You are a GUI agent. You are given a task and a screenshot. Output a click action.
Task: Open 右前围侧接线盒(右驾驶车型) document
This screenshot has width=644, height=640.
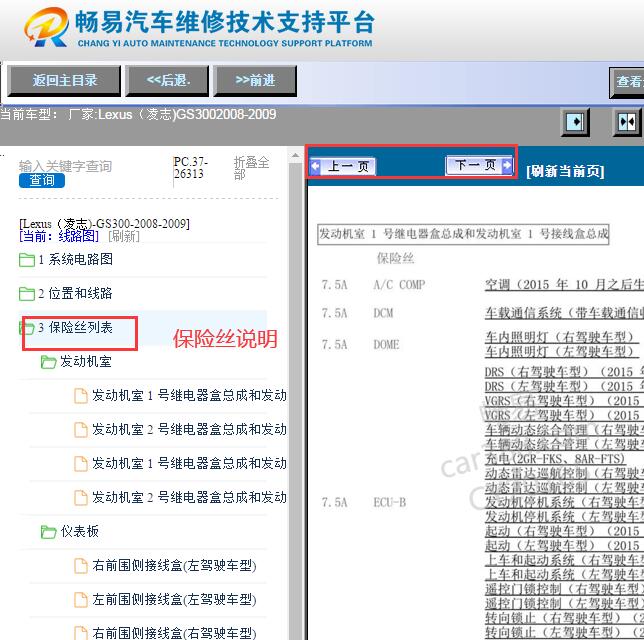point(174,633)
